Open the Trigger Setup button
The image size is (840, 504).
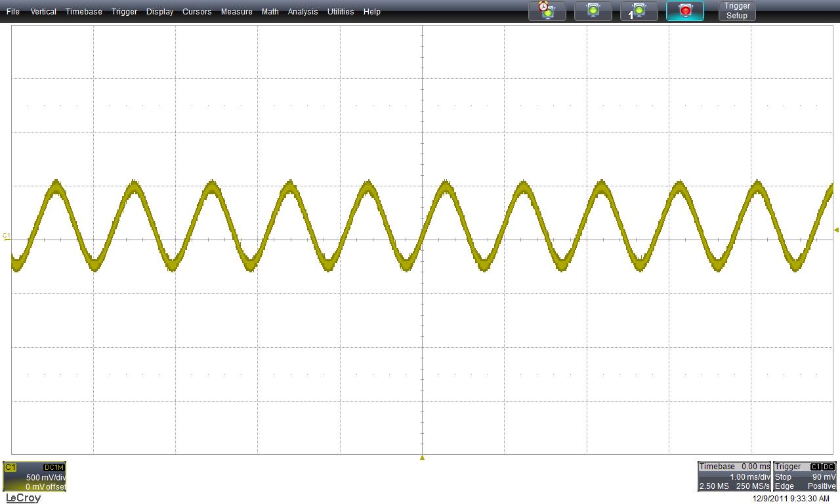coord(737,11)
